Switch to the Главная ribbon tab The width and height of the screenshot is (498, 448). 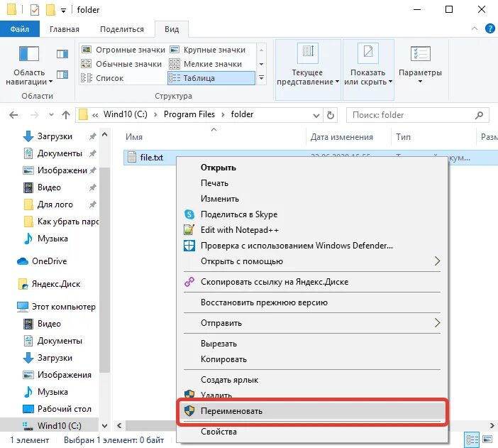click(65, 29)
